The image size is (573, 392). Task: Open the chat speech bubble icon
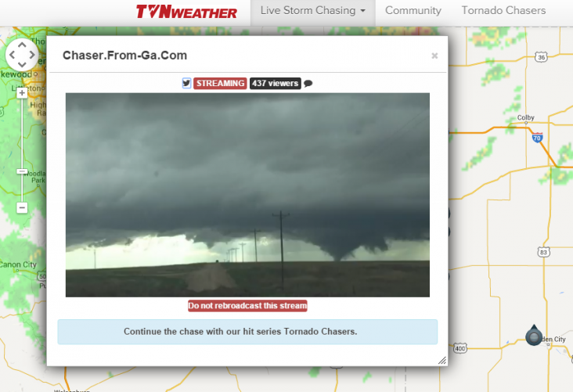[308, 84]
